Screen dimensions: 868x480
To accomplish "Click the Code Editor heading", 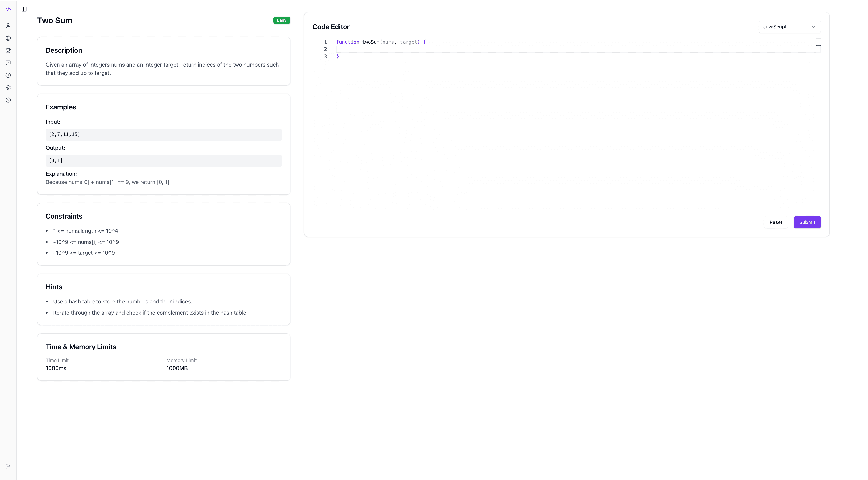I will 331,27.
